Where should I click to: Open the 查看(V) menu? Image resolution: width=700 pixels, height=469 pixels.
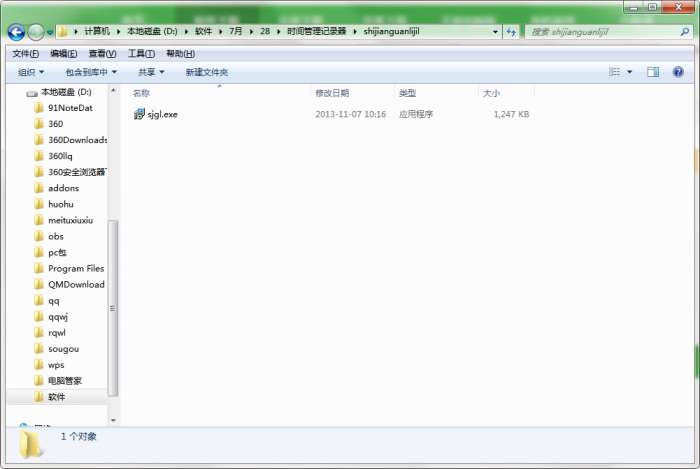(102, 54)
